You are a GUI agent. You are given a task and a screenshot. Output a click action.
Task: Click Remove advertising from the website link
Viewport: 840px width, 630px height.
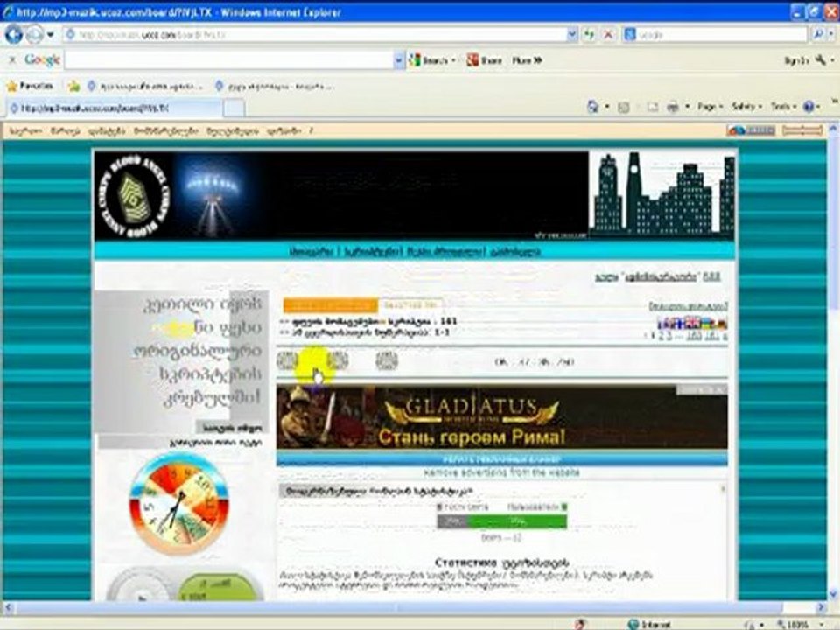coord(501,473)
